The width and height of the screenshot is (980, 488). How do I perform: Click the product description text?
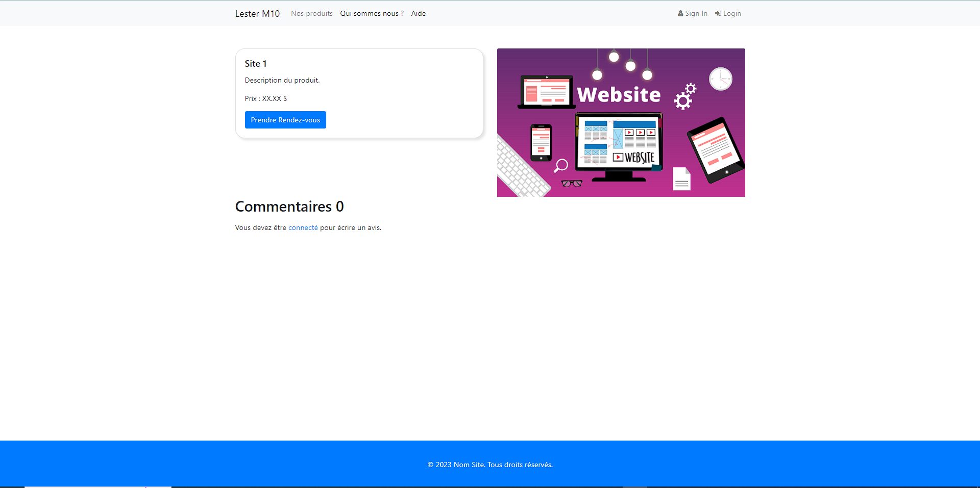(282, 80)
